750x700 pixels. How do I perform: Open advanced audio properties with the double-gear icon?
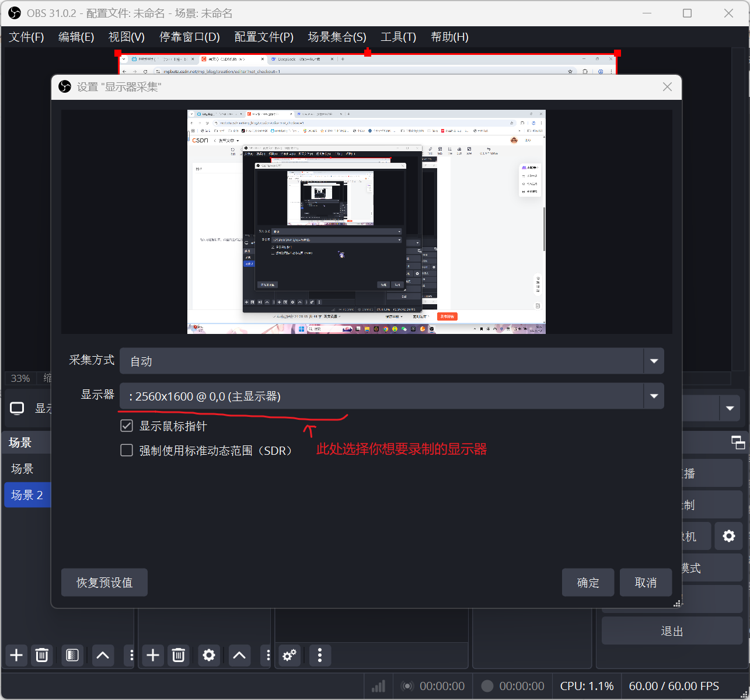tap(289, 655)
